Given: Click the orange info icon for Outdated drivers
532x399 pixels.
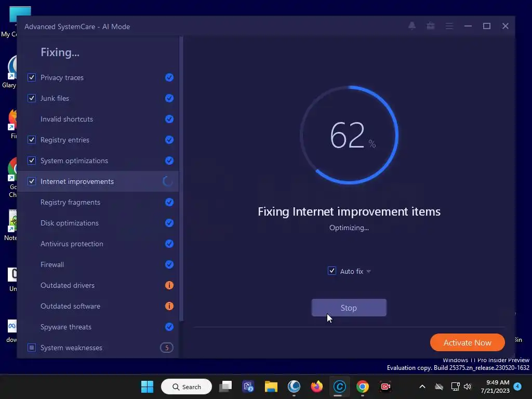Looking at the screenshot, I should coord(169,285).
